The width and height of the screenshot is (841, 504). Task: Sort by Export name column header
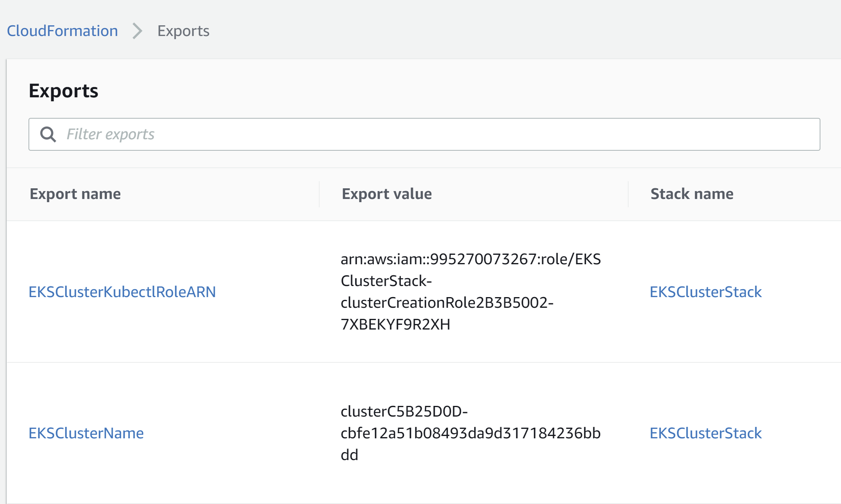75,194
